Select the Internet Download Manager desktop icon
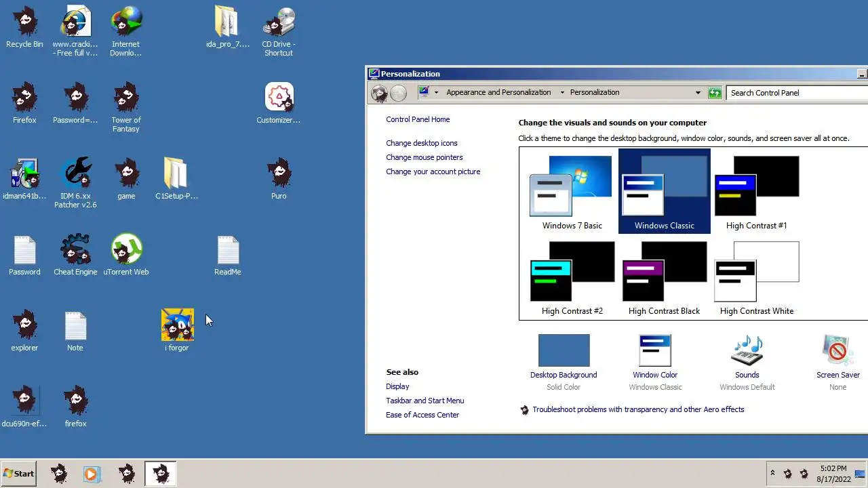868x488 pixels. 126,31
